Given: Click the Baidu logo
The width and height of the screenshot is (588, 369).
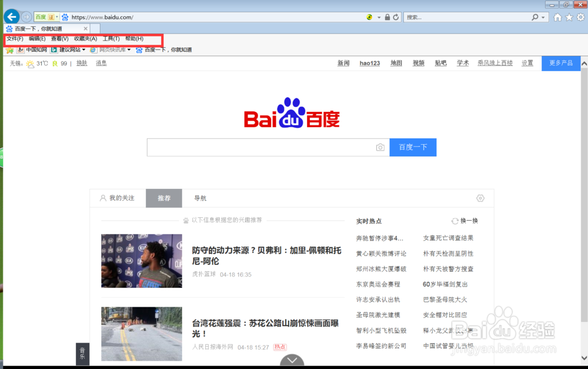Looking at the screenshot, I should coord(292,113).
